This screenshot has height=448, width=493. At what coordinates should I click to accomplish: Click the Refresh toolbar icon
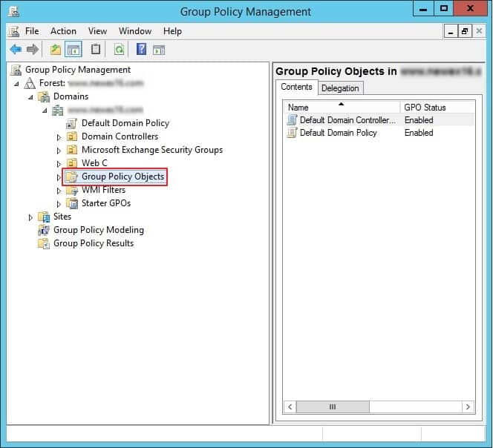tap(118, 50)
